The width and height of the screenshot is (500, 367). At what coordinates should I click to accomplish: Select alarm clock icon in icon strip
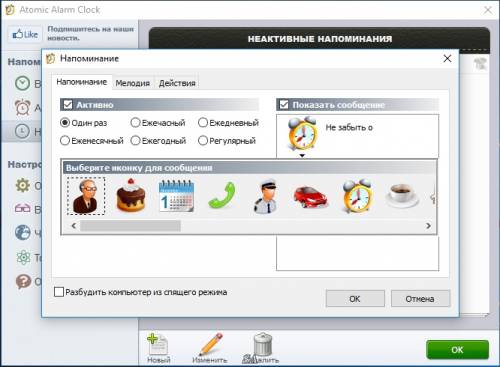click(x=357, y=196)
